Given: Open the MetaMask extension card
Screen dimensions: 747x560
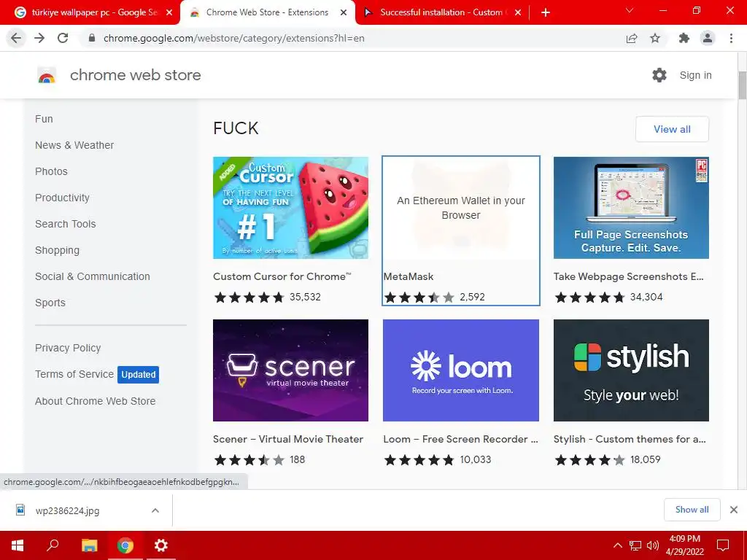Looking at the screenshot, I should [461, 230].
